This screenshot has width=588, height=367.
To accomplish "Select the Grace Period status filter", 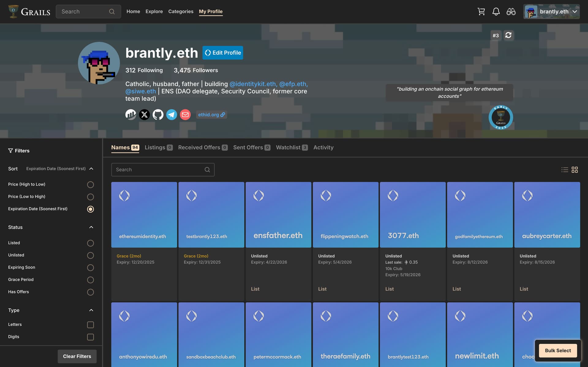I will click(90, 280).
